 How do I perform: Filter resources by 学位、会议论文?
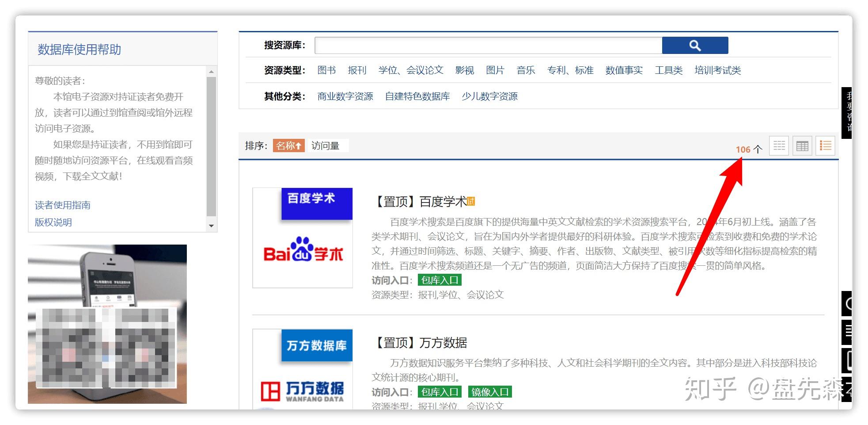(x=411, y=70)
